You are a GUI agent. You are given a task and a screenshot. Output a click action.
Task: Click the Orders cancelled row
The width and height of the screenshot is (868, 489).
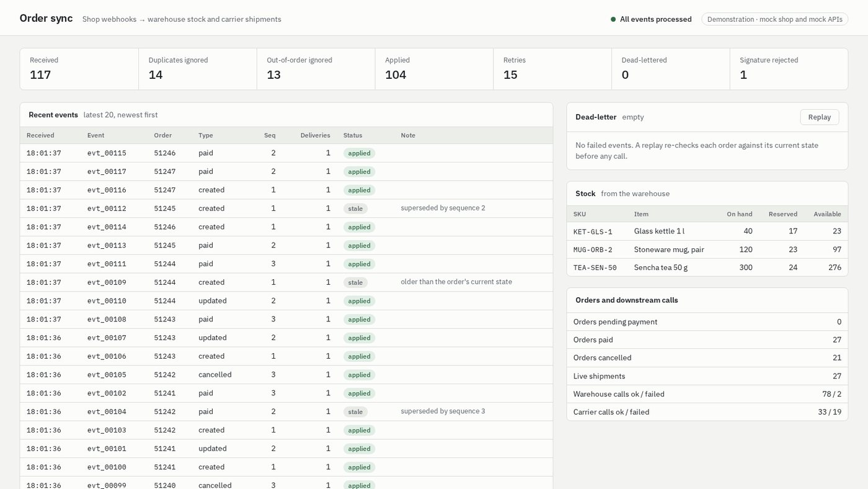707,358
